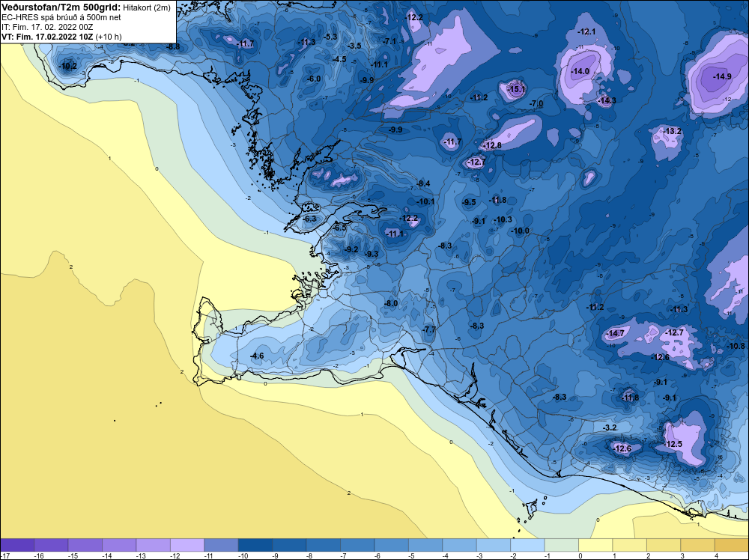
Task: Click the -3.2 temperature value
Action: click(610, 427)
